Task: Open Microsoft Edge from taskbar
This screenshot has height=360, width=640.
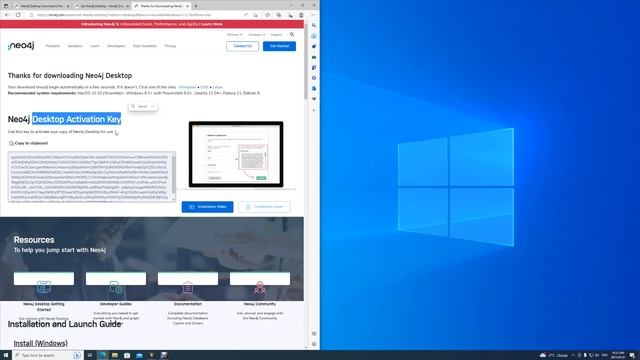Action: (x=102, y=355)
